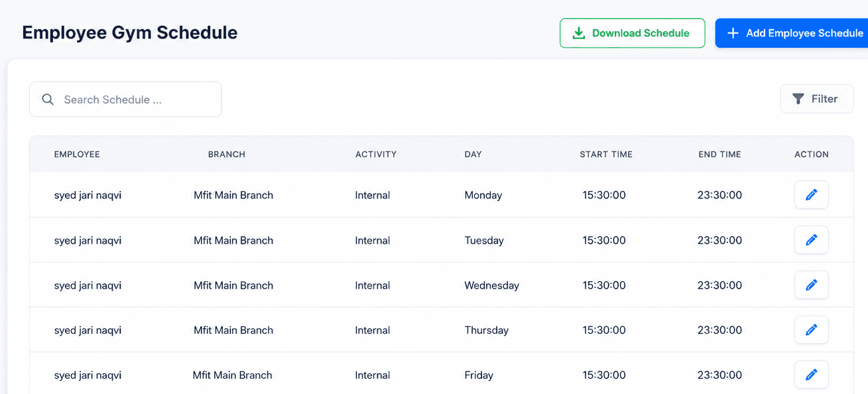The width and height of the screenshot is (868, 394).
Task: Click the Employee Gym Schedule heading
Action: 130,33
